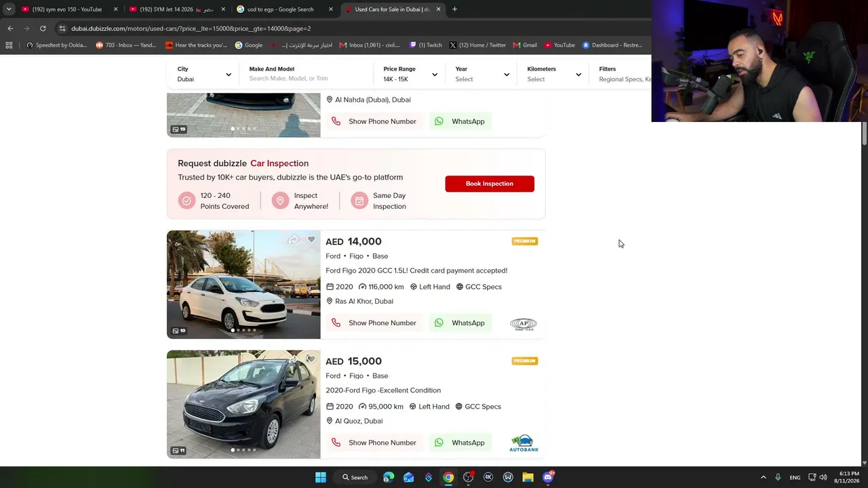Share the AED 14,000 Ford Figo listing
Viewport: 868px width, 488px height.
tap(293, 239)
